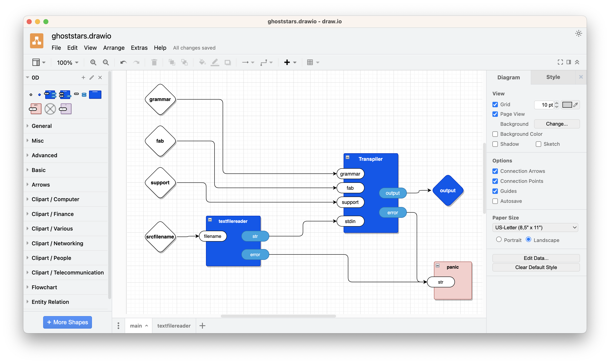Click the line color pencil icon

tap(215, 62)
